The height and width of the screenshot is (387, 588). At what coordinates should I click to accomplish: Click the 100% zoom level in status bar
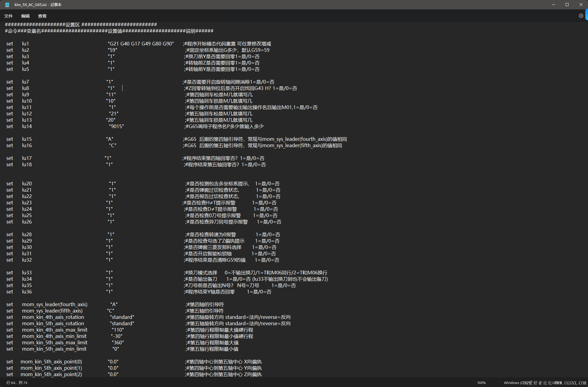point(481,383)
